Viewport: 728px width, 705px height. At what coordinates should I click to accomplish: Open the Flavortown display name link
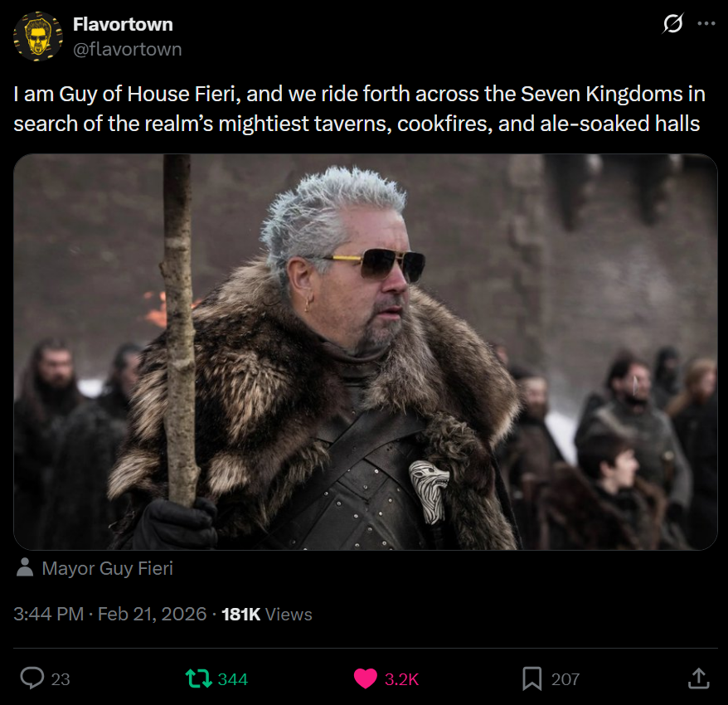click(123, 24)
